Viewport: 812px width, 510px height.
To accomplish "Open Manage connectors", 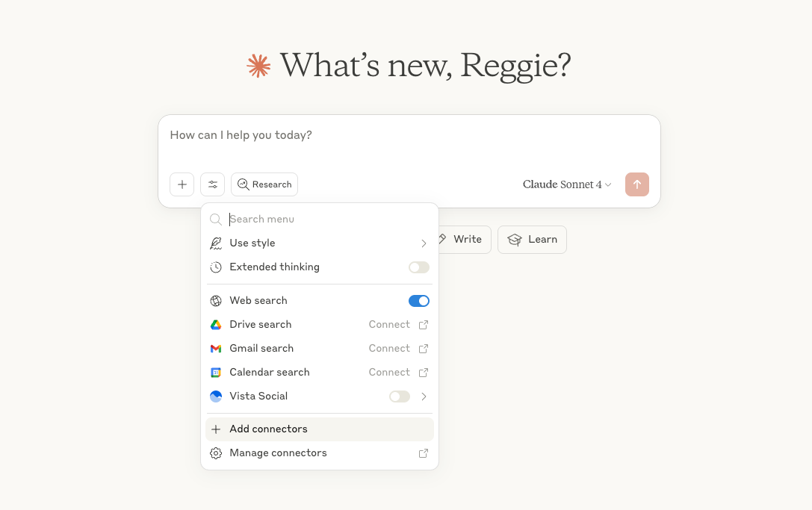I will tap(278, 453).
